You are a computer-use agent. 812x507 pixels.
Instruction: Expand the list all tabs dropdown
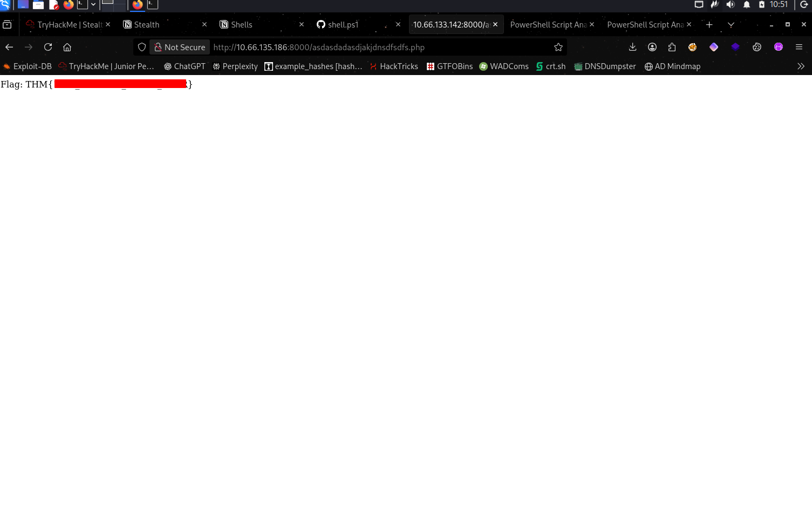coord(731,25)
